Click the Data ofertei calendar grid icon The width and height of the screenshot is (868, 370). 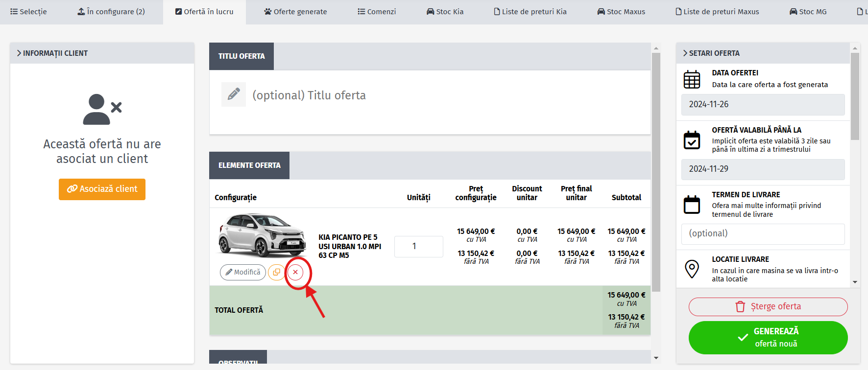coord(692,79)
